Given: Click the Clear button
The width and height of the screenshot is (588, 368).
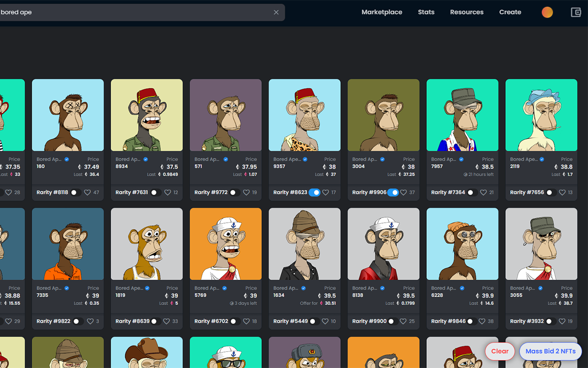Looking at the screenshot, I should point(500,351).
